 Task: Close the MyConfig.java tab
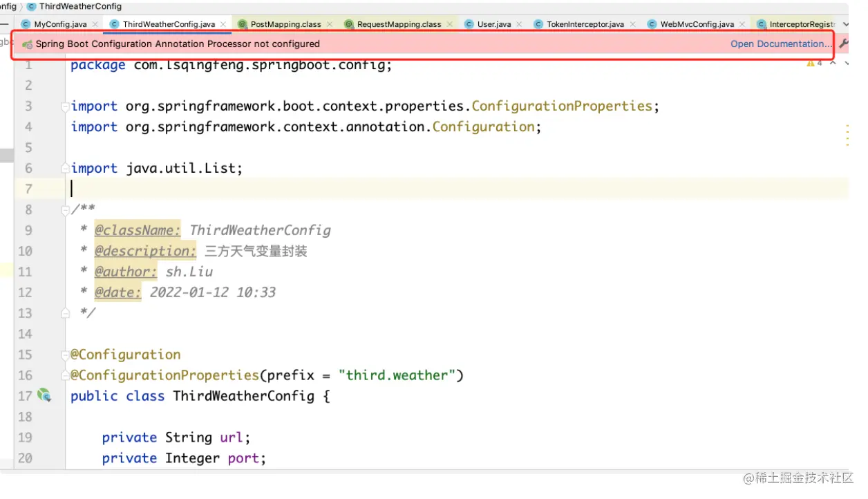95,24
